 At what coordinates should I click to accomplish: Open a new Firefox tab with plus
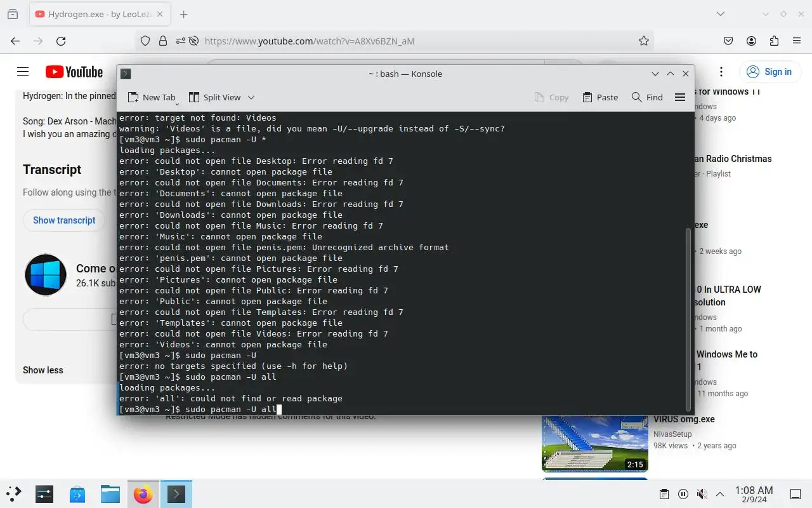click(x=183, y=14)
